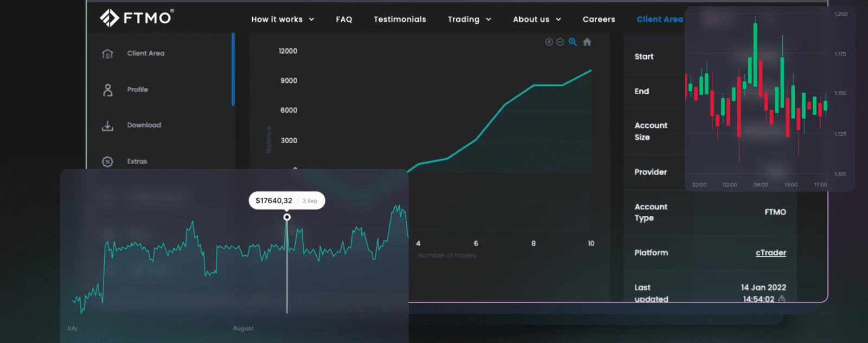
Task: Click the Profile person icon
Action: click(107, 90)
